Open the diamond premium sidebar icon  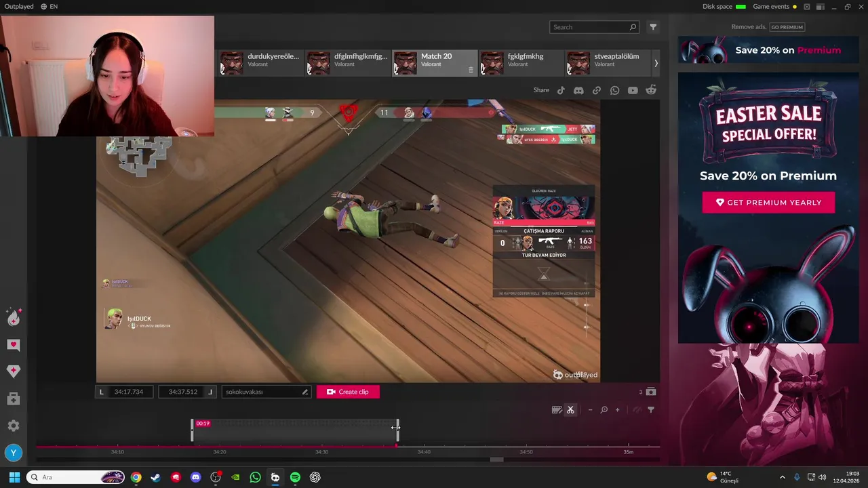pos(14,371)
